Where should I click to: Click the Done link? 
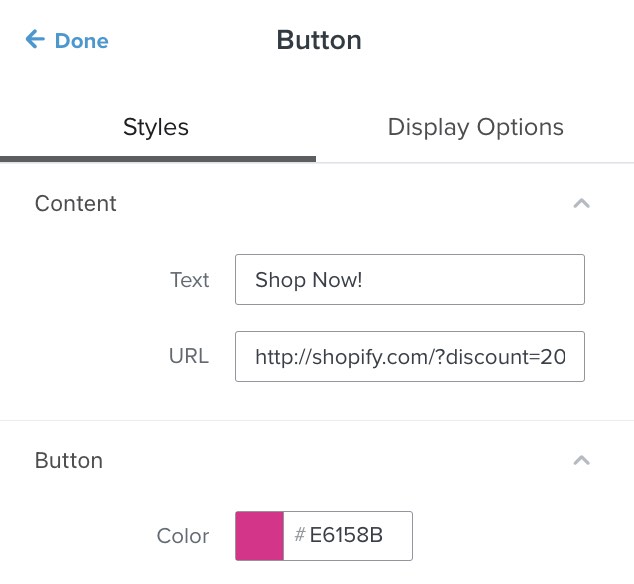tap(81, 41)
